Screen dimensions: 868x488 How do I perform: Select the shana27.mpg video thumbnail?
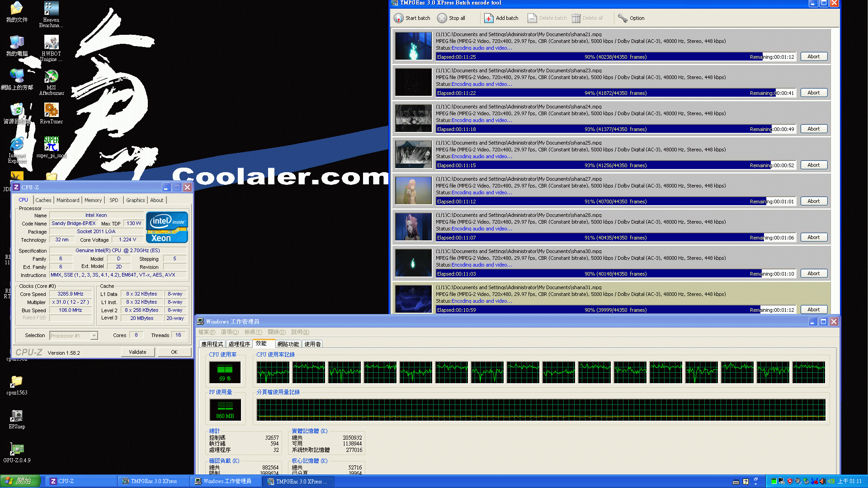click(x=413, y=191)
